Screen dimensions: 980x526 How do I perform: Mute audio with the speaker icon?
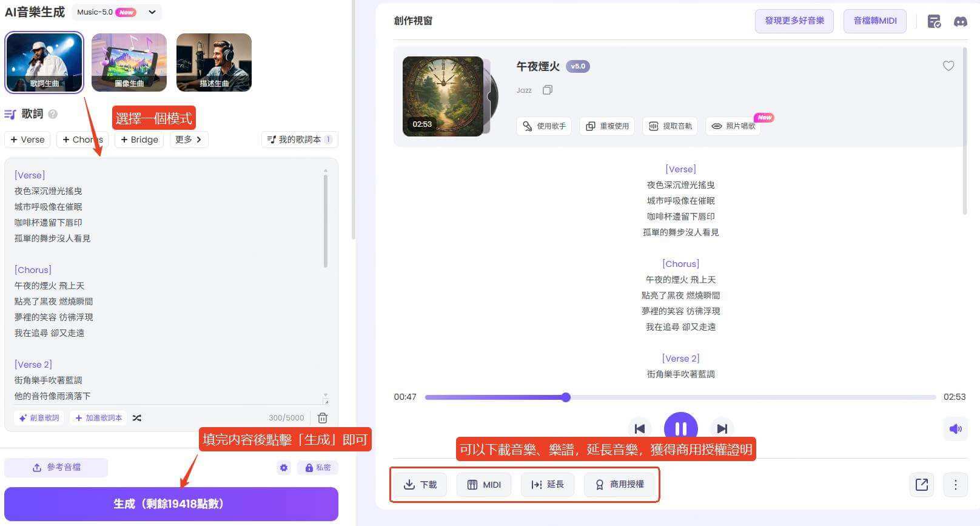point(955,429)
